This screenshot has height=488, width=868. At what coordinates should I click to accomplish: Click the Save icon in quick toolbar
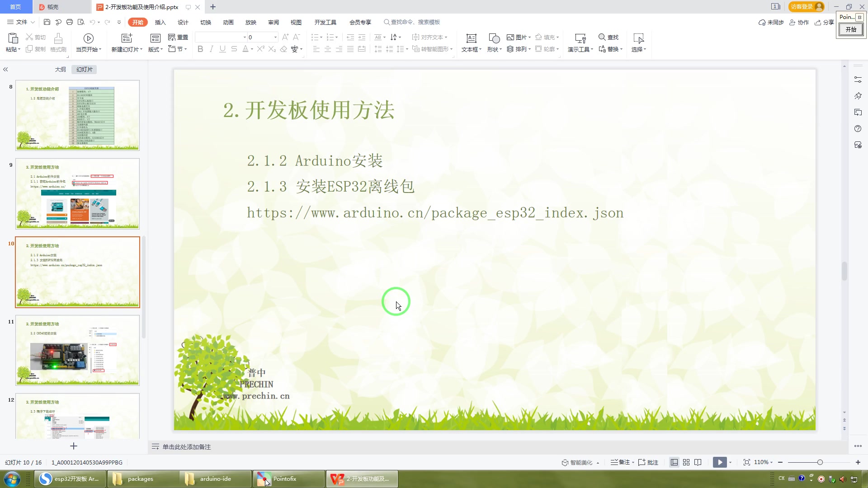click(x=47, y=22)
